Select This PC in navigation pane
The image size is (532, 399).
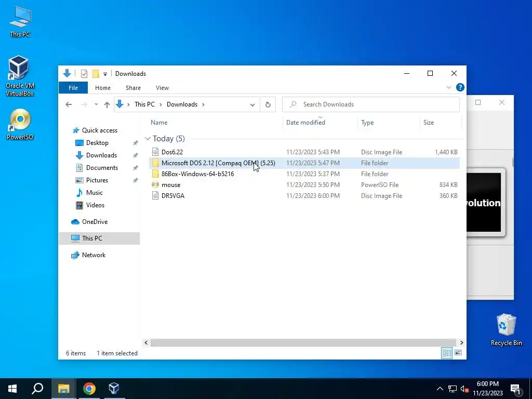point(99,238)
